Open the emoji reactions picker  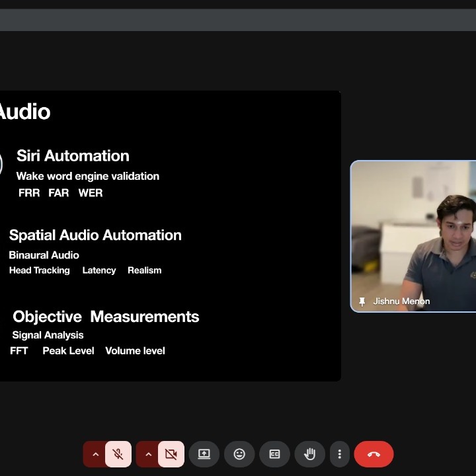pyautogui.click(x=239, y=454)
